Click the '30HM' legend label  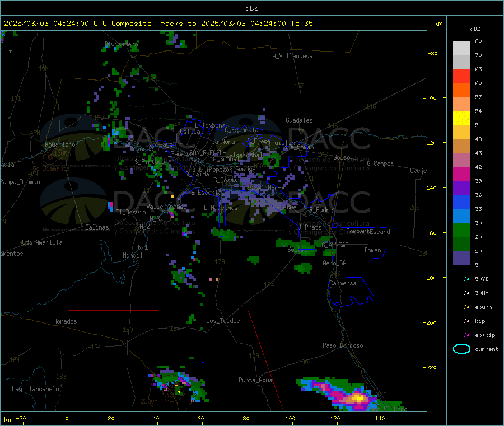(x=482, y=293)
